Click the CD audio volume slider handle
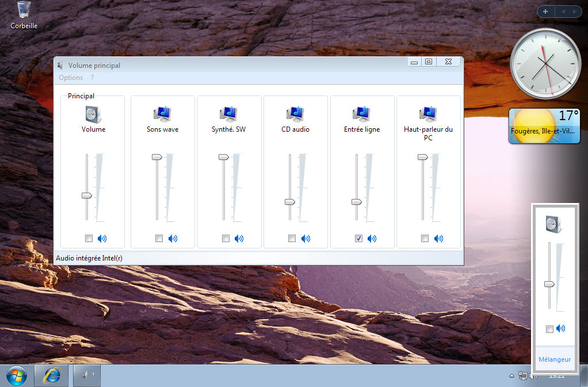This screenshot has width=588, height=387. point(290,202)
